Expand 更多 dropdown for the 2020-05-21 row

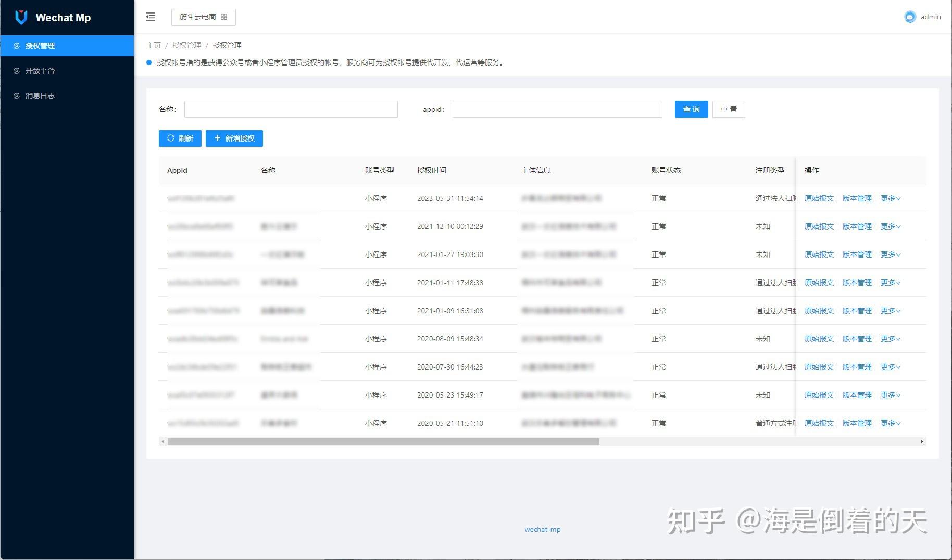890,423
